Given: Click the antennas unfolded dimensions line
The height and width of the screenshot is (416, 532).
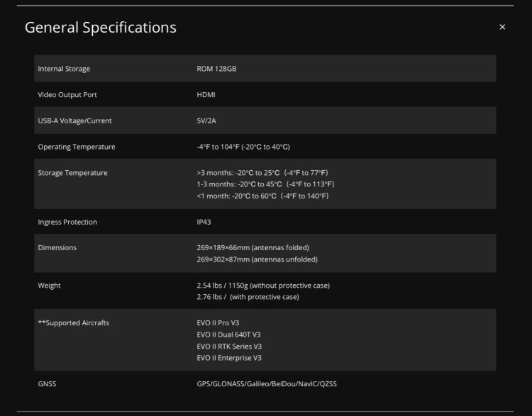Looking at the screenshot, I should pyautogui.click(x=257, y=259).
